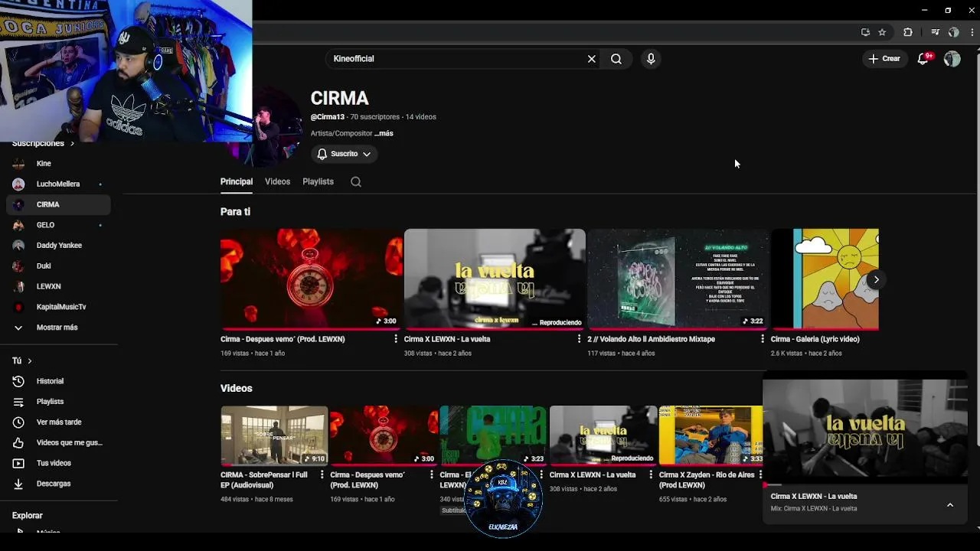The width and height of the screenshot is (980, 551).
Task: Open Explorar section heading
Action: (28, 516)
